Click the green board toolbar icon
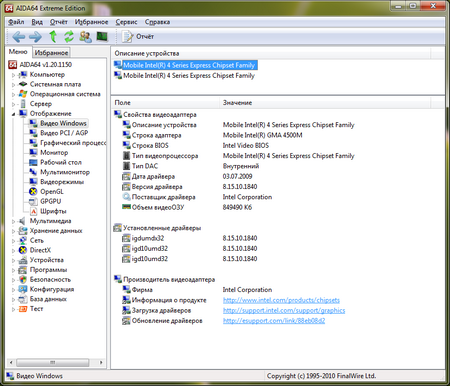The width and height of the screenshot is (450, 386). (x=102, y=36)
